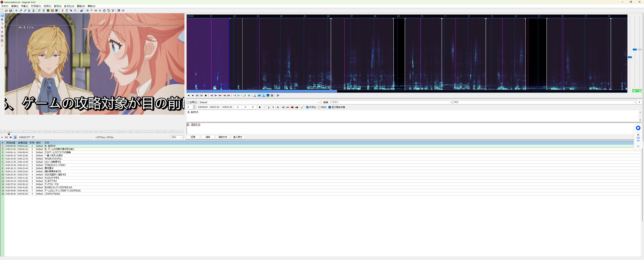Click the 编辑 style edit button
Viewport: 644px width, 260px height.
(x=325, y=102)
